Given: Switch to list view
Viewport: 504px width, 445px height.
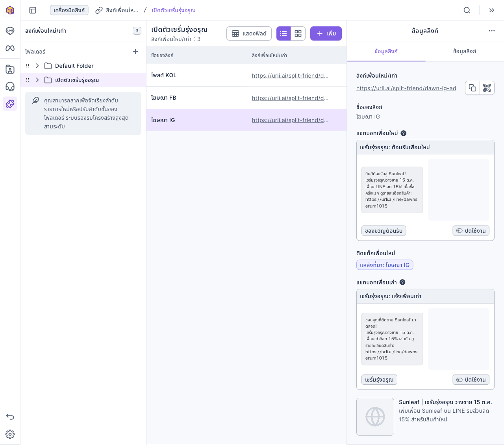Looking at the screenshot, I should click(283, 33).
